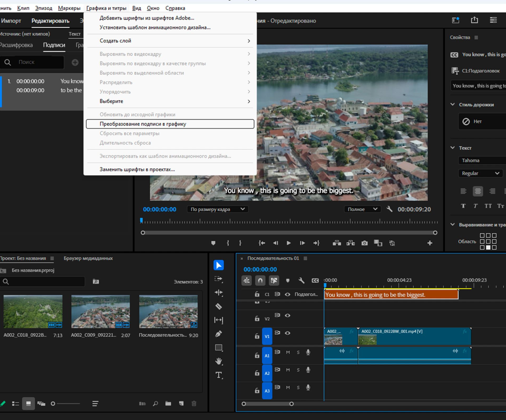Expand Выберите submenu
Image resolution: width=506 pixels, height=420 pixels.
pyautogui.click(x=170, y=101)
